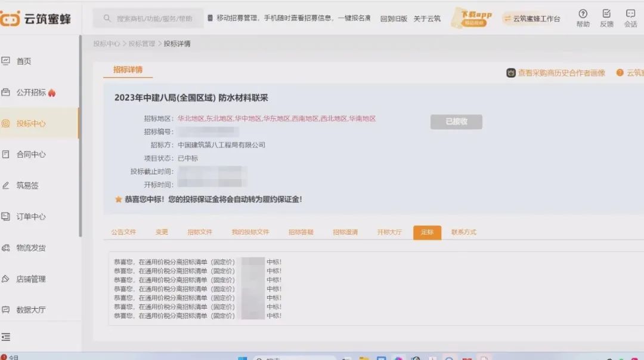Click 投标管理 breadcrumb link

pyautogui.click(x=142, y=44)
